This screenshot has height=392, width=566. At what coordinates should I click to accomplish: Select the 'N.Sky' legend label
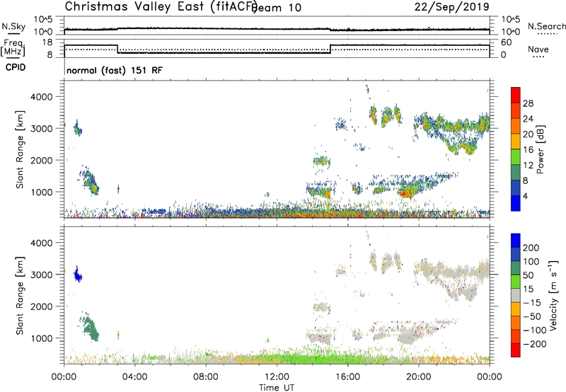[13, 26]
